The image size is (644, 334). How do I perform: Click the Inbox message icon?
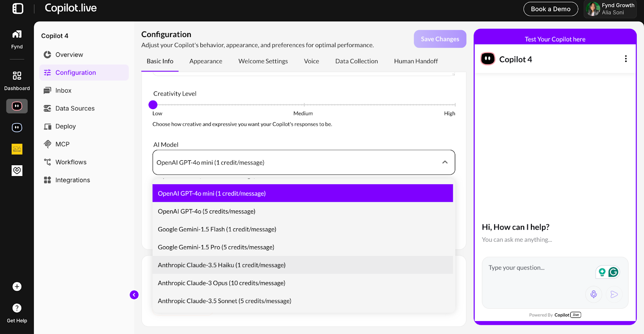coord(47,90)
